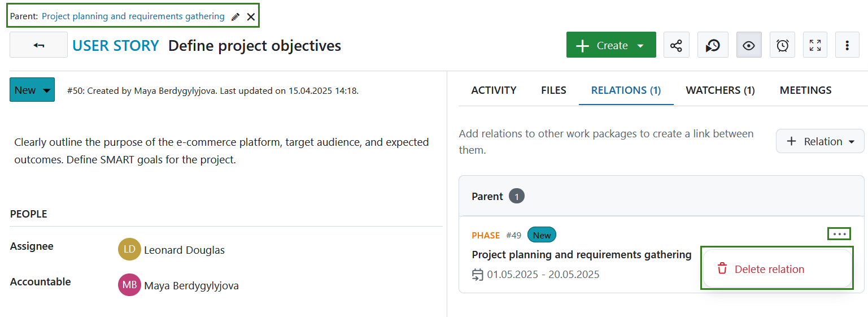Click the Leonard Douglas assignee field
Image resolution: width=868 pixels, height=317 pixels.
click(184, 250)
